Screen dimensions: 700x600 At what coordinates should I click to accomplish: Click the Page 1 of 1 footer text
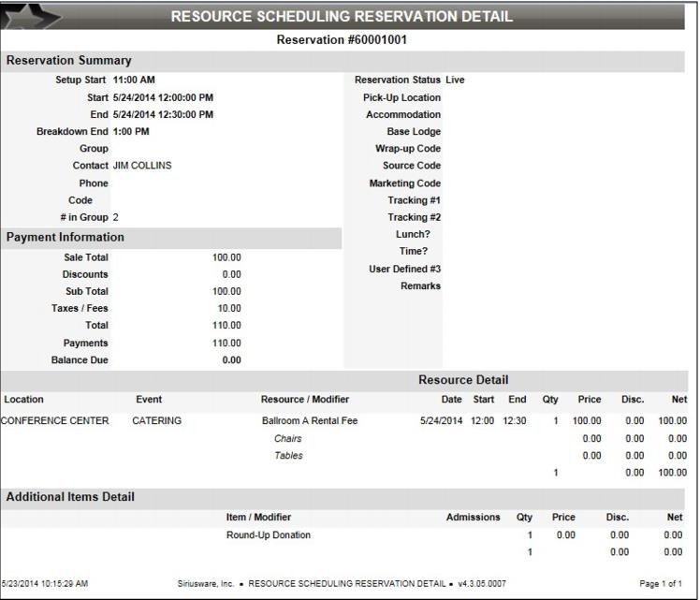click(x=661, y=584)
